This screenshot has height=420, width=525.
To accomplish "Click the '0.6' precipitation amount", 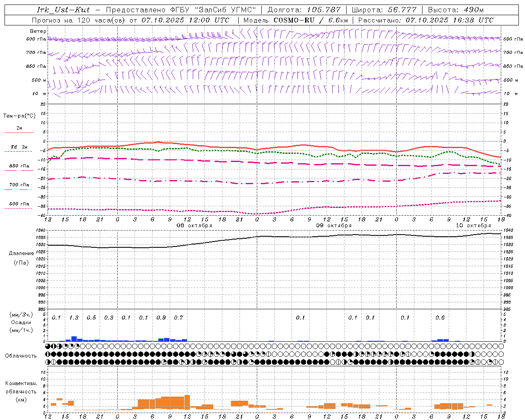I will (x=440, y=317).
